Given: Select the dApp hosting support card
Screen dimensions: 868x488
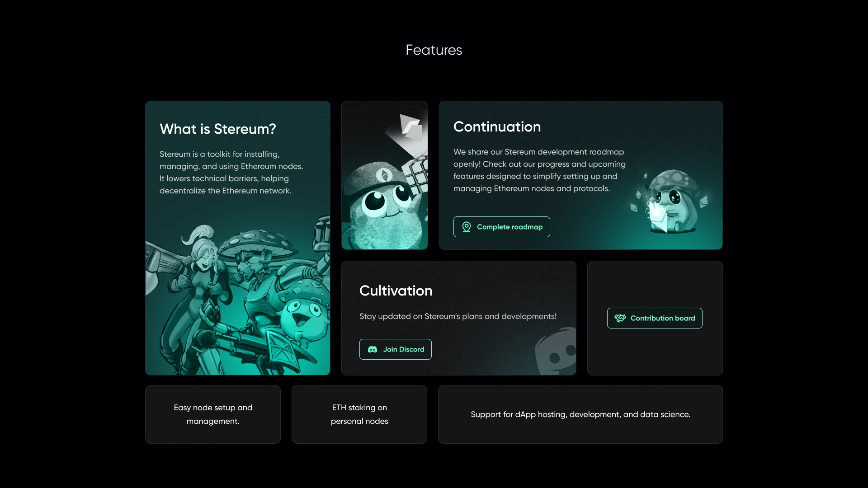Looking at the screenshot, I should (x=580, y=414).
